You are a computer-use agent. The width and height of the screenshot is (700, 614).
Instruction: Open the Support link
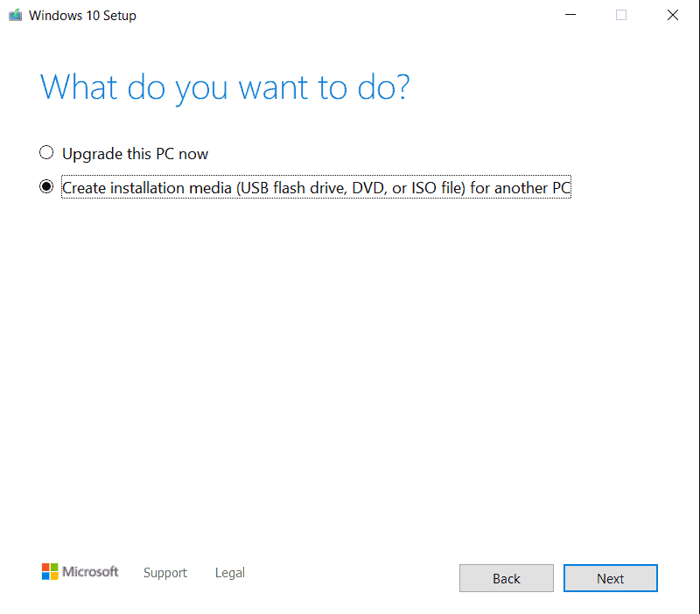165,573
